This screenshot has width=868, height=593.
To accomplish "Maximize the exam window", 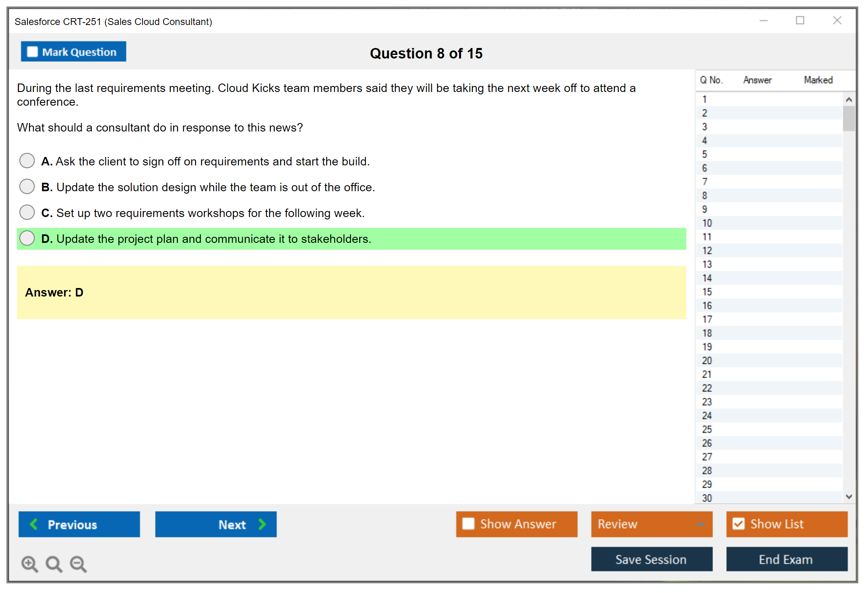I will click(x=800, y=21).
